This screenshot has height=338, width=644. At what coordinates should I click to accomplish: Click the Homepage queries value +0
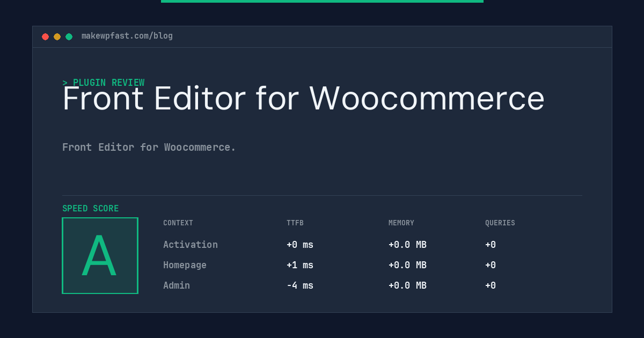(x=491, y=265)
